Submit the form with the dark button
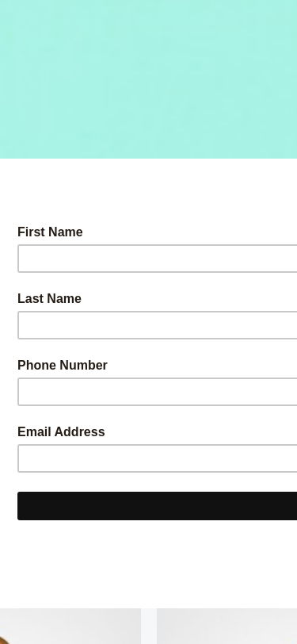The width and height of the screenshot is (297, 644). pos(157,506)
